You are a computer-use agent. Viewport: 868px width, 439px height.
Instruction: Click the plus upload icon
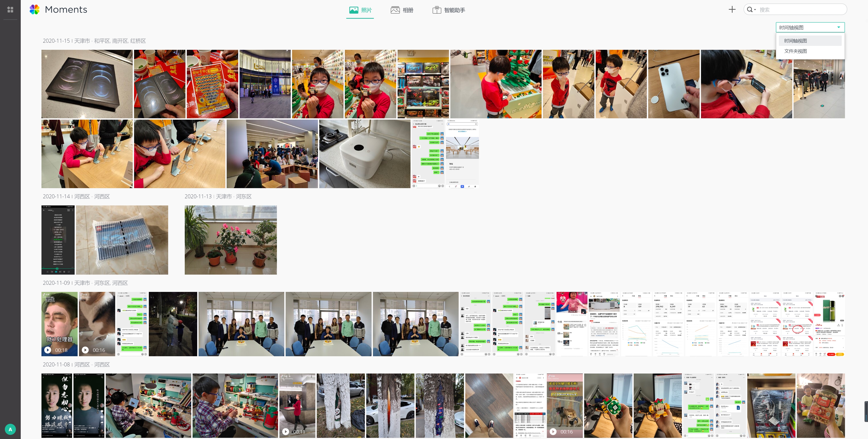(x=732, y=9)
